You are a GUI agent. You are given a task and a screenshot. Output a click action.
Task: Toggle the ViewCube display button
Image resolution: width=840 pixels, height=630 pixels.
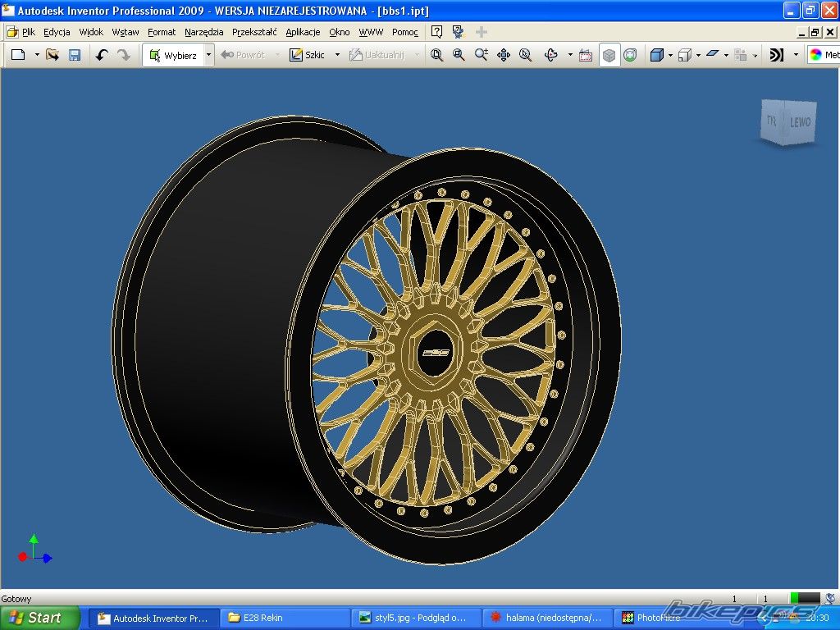[609, 55]
